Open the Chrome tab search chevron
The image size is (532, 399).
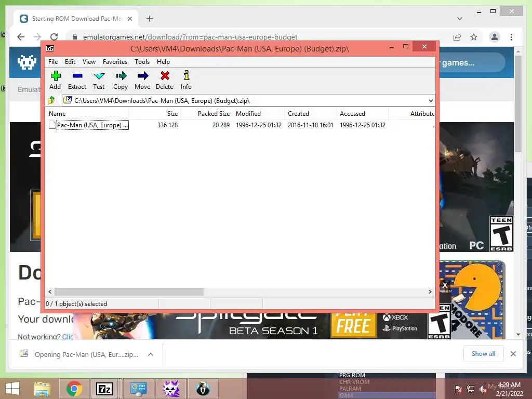click(460, 19)
